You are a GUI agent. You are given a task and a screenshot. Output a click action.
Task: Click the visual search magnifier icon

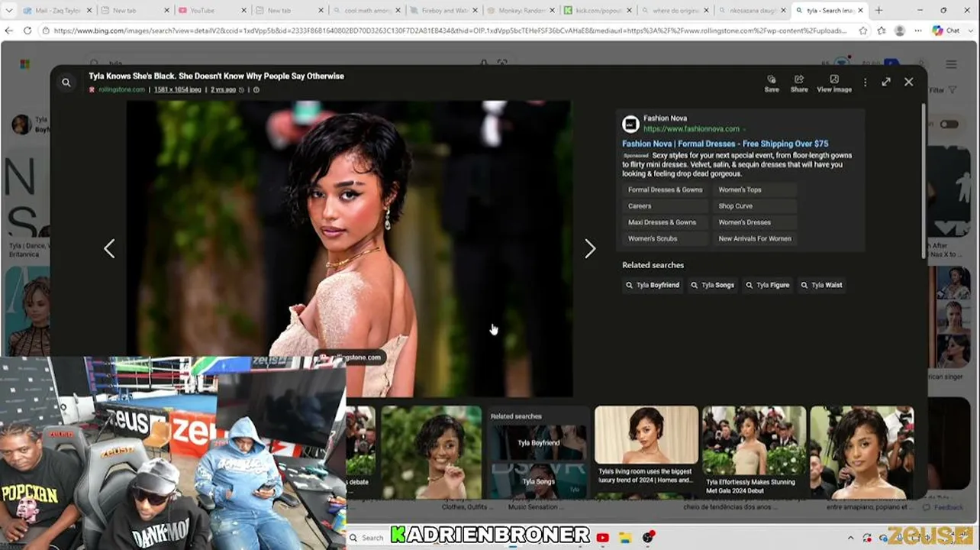point(66,82)
